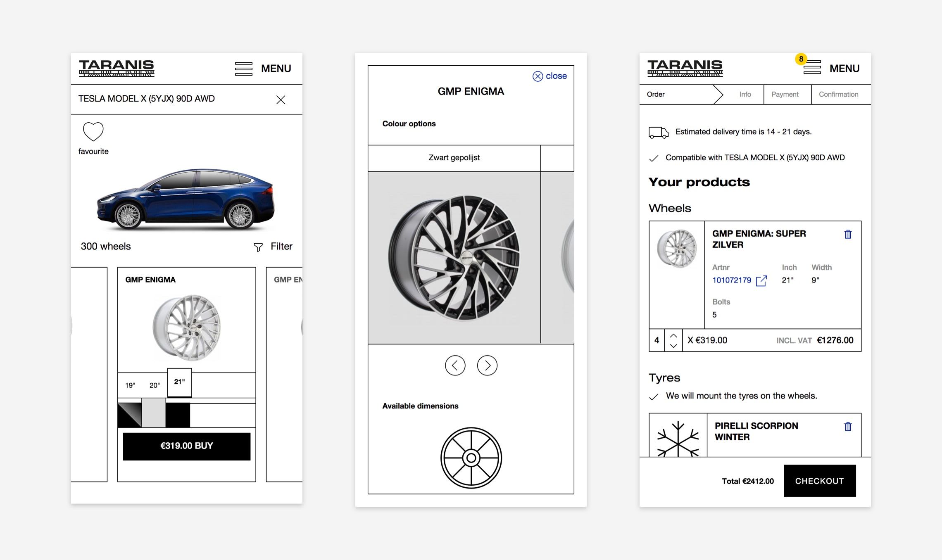Screen dimensions: 942x560
Task: Switch to the Confirmation step tab
Action: (838, 95)
